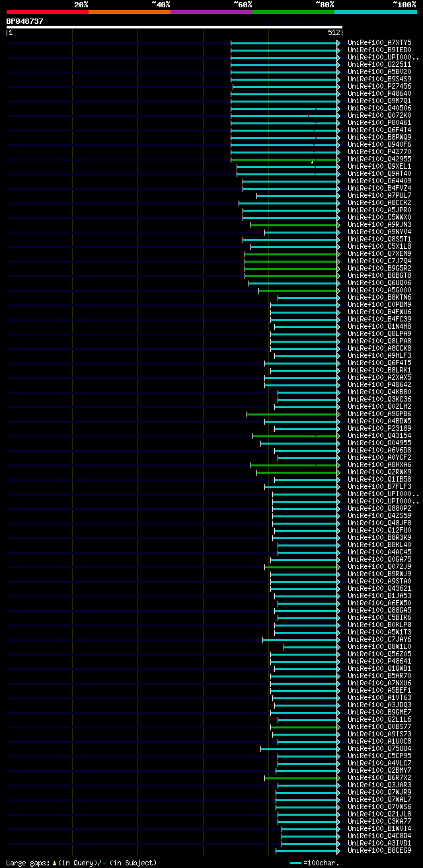Click the label UniRef100_A4VLC7
The width and height of the screenshot is (423, 868).
[379, 763]
